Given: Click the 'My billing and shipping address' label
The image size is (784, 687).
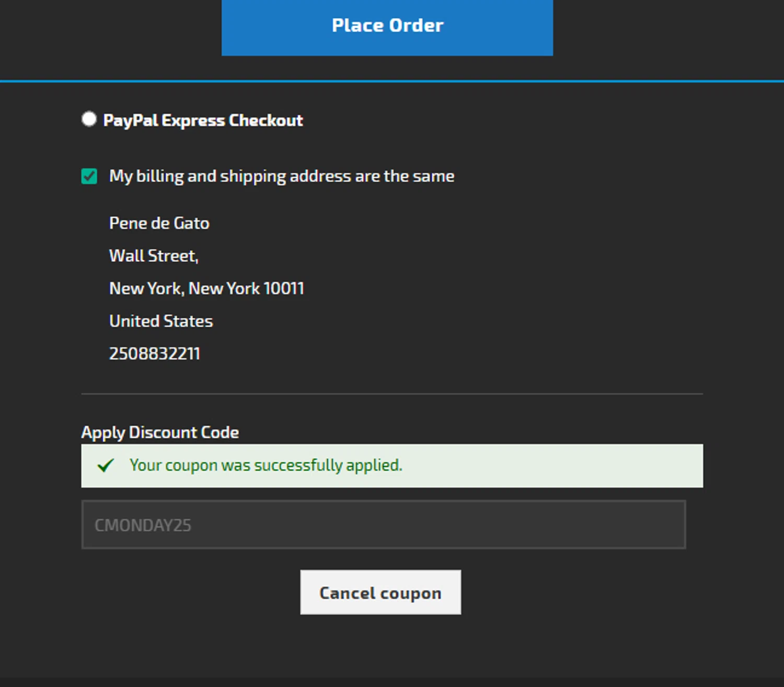Looking at the screenshot, I should pos(281,177).
